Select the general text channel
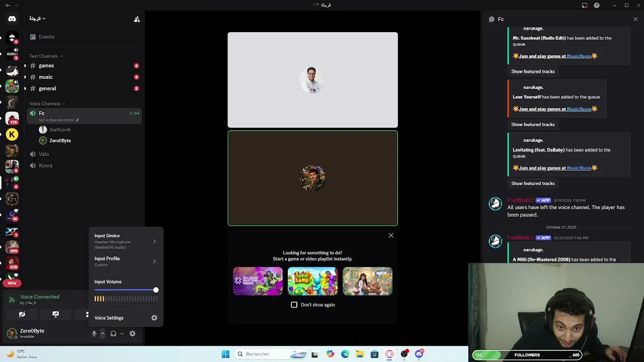The width and height of the screenshot is (644, 362). [x=84, y=88]
